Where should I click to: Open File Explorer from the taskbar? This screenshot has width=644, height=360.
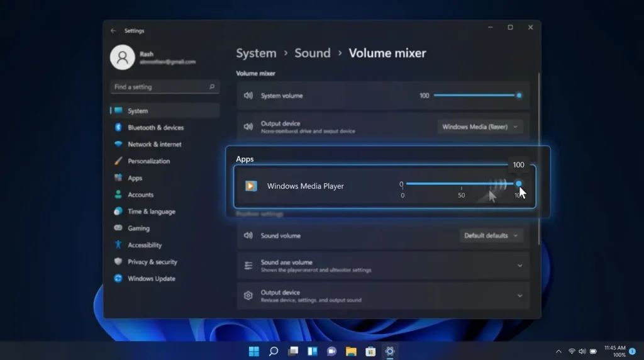[351, 351]
